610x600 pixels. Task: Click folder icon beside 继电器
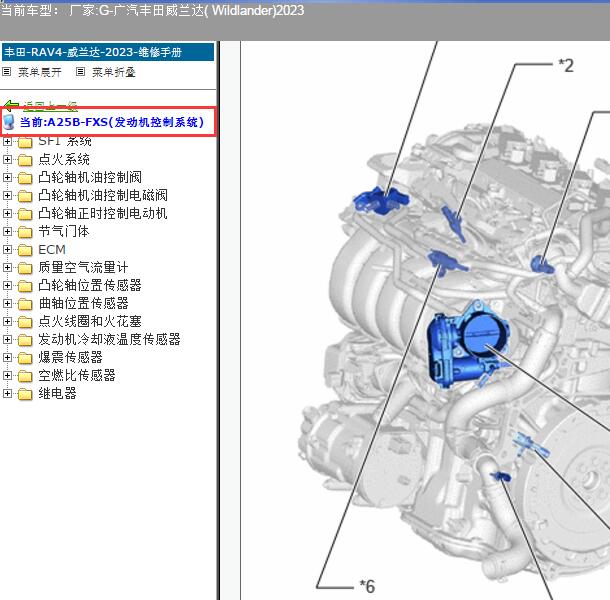pos(25,394)
